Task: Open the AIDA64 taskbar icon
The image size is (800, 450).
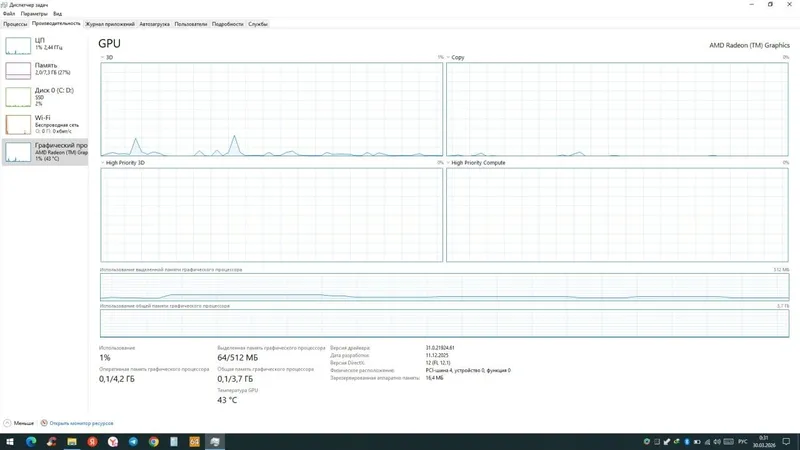Action: click(194, 442)
